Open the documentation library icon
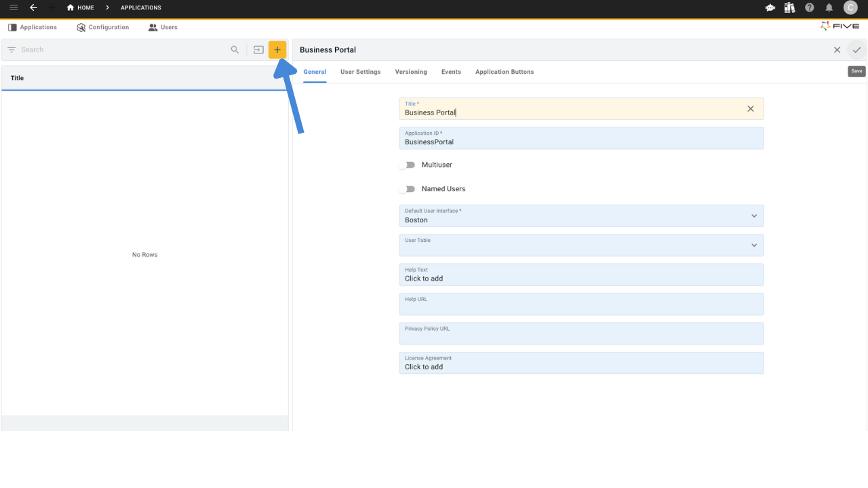 789,7
